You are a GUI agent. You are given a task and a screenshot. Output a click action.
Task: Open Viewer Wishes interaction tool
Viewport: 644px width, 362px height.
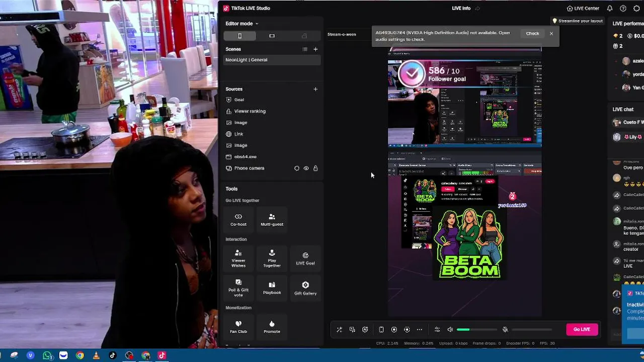(x=238, y=258)
